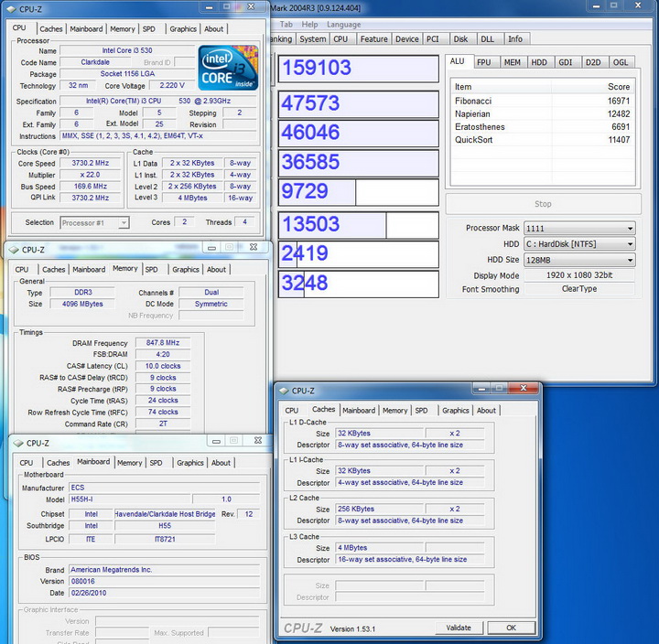Click the score bar showing 13503
The image size is (659, 644).
[359, 225]
